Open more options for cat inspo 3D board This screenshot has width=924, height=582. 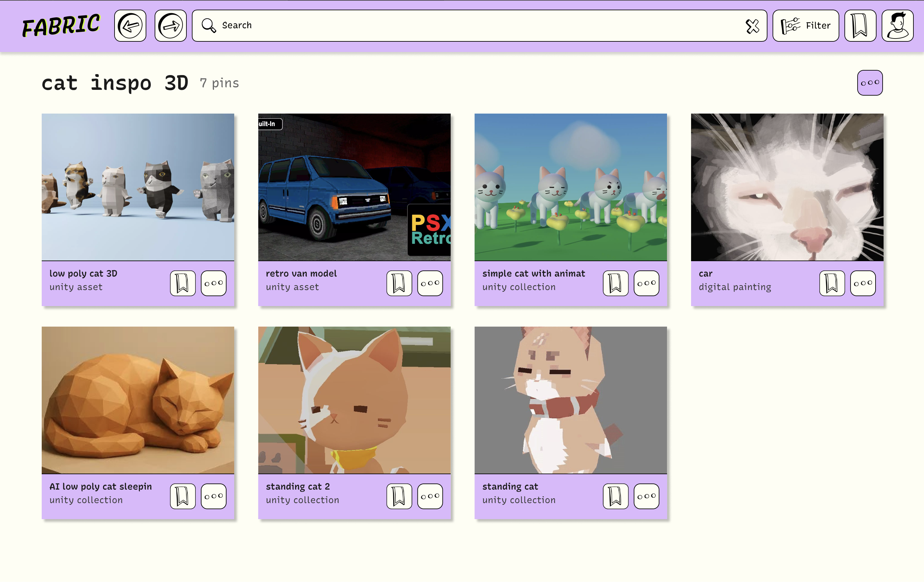click(x=869, y=82)
